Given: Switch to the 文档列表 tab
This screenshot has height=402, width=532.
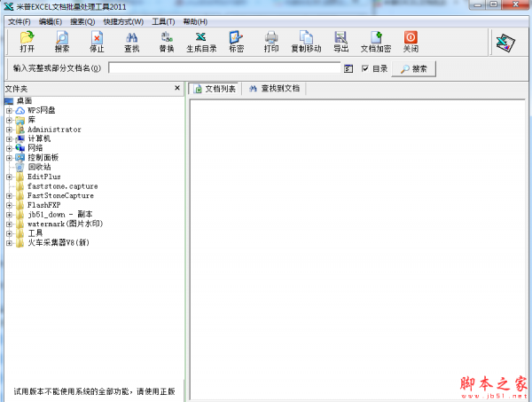Looking at the screenshot, I should pyautogui.click(x=215, y=89).
